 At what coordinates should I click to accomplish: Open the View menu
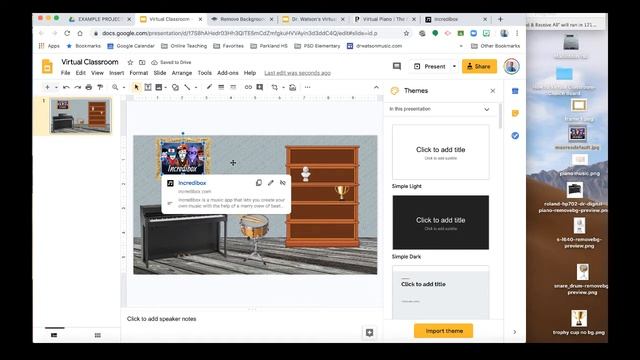(x=97, y=73)
